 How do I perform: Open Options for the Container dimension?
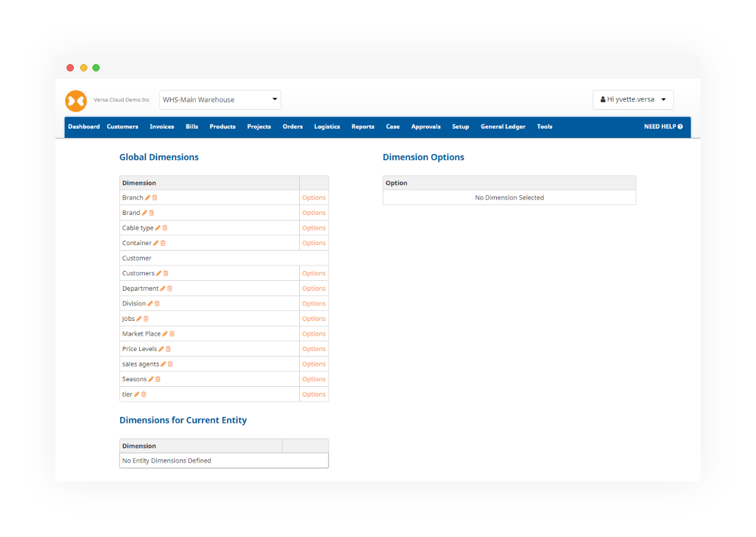coord(314,243)
